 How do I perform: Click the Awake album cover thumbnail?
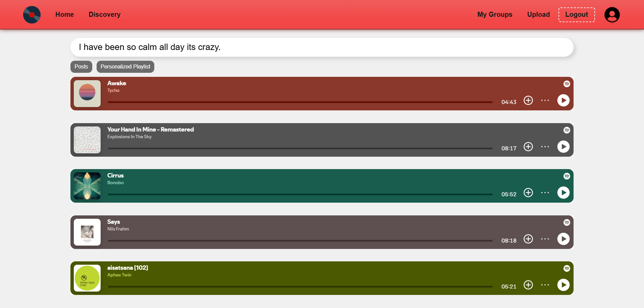pos(87,94)
